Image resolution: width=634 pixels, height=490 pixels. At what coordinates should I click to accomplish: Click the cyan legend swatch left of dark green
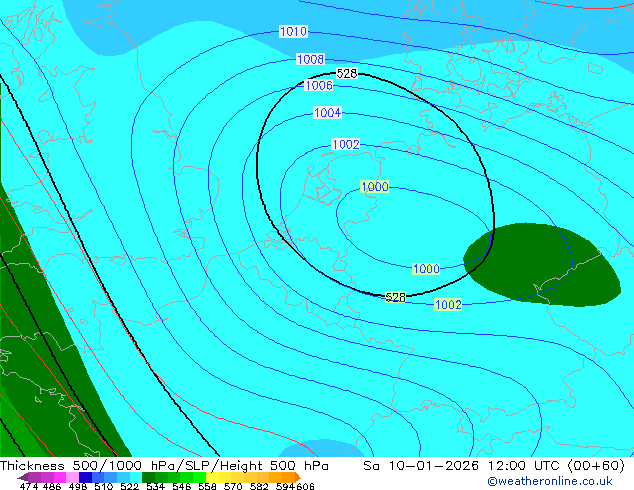point(136,477)
